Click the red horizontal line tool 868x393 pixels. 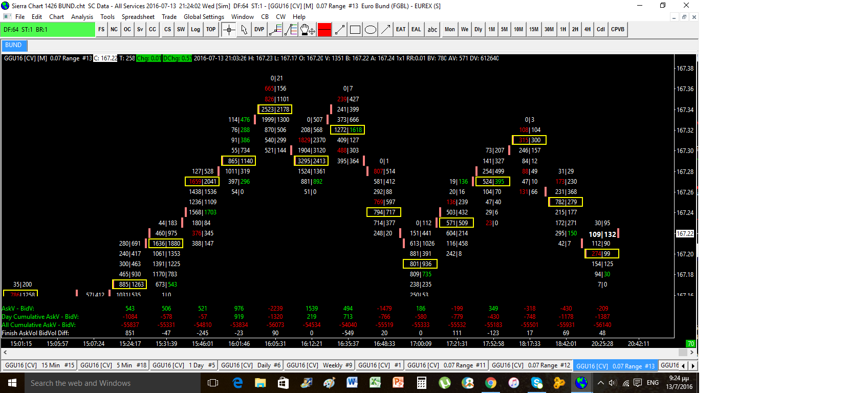point(324,30)
